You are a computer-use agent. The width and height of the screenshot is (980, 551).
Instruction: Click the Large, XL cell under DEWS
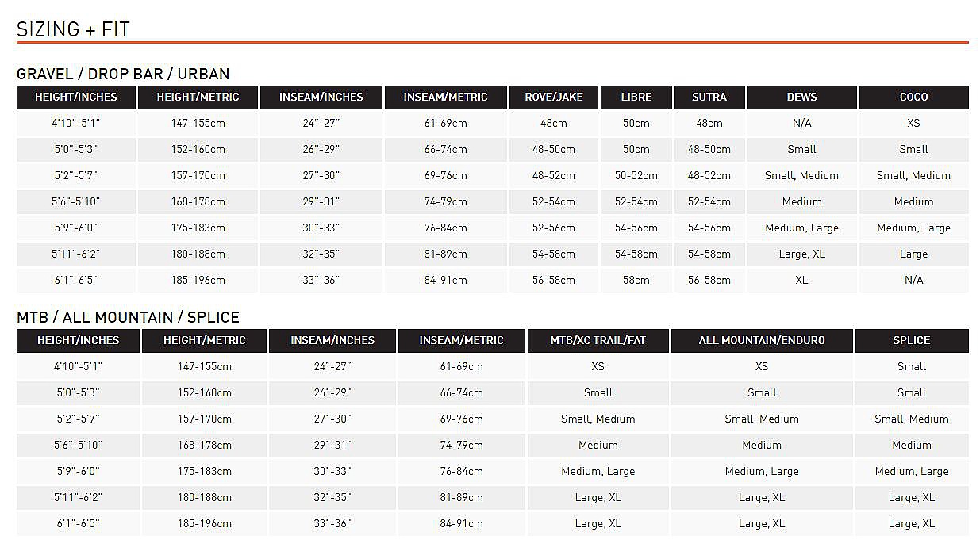(x=801, y=254)
